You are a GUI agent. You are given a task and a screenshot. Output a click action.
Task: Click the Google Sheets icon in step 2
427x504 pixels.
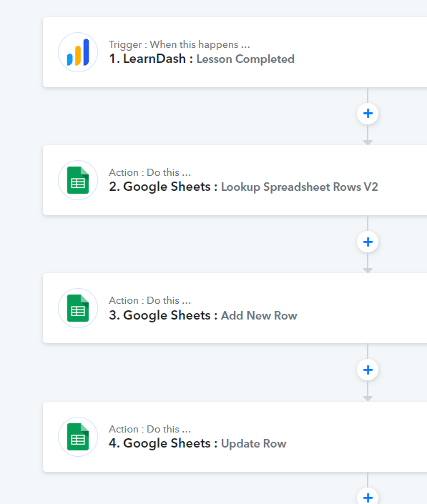coord(78,180)
